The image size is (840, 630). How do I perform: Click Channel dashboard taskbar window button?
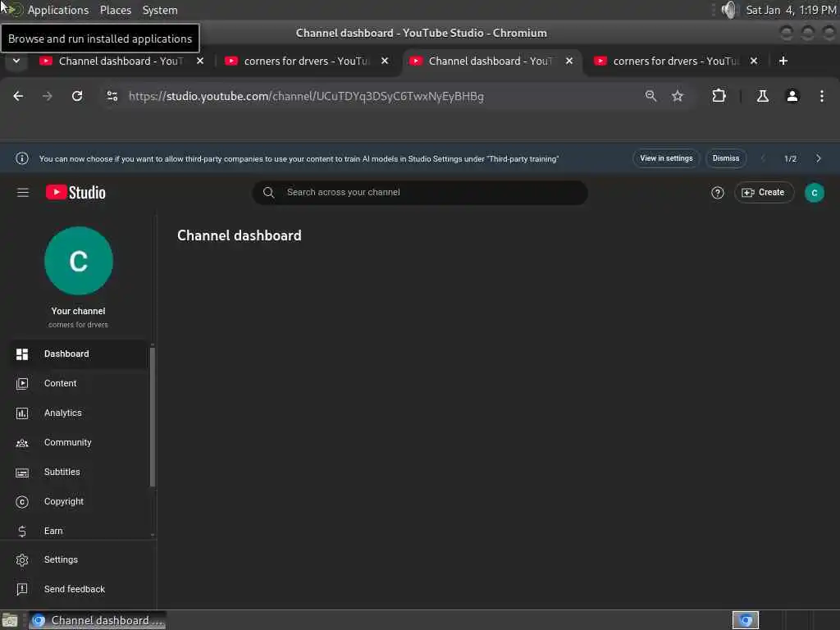[x=98, y=620]
